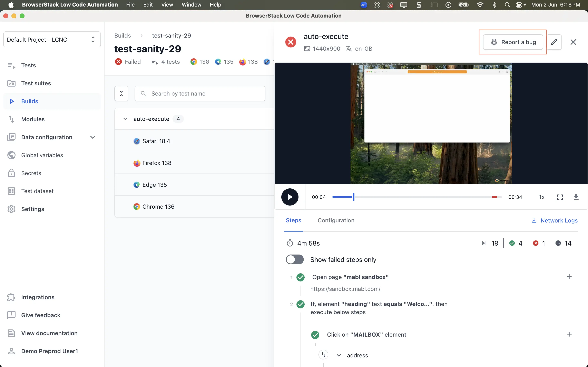This screenshot has width=588, height=367.
Task: Select Chrome 136 test run
Action: [194, 207]
